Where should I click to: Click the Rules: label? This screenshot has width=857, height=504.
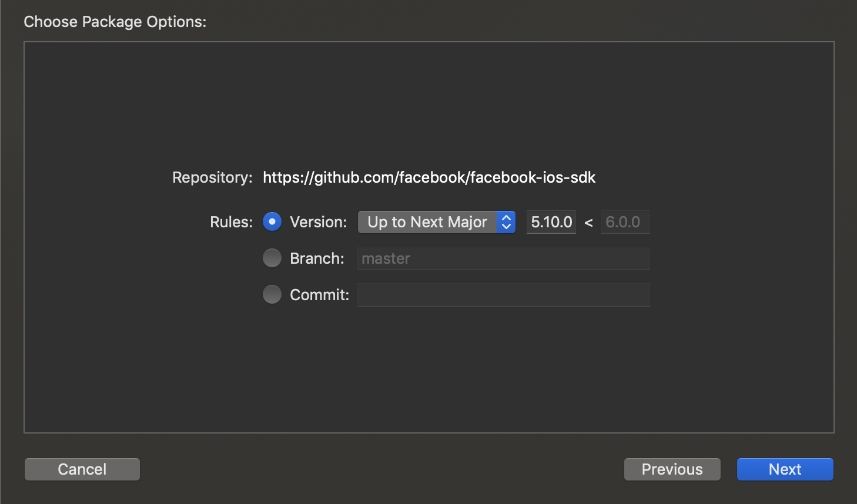[232, 222]
